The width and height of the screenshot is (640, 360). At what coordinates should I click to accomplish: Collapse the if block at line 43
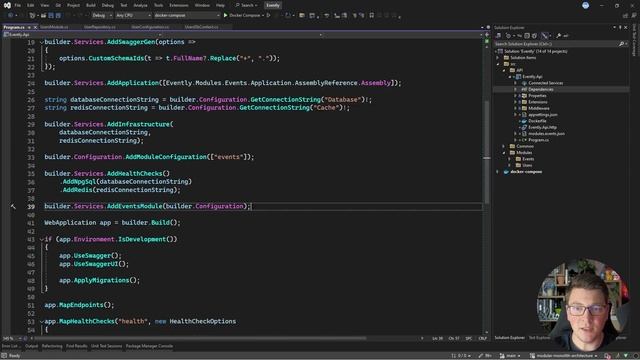coord(42,239)
